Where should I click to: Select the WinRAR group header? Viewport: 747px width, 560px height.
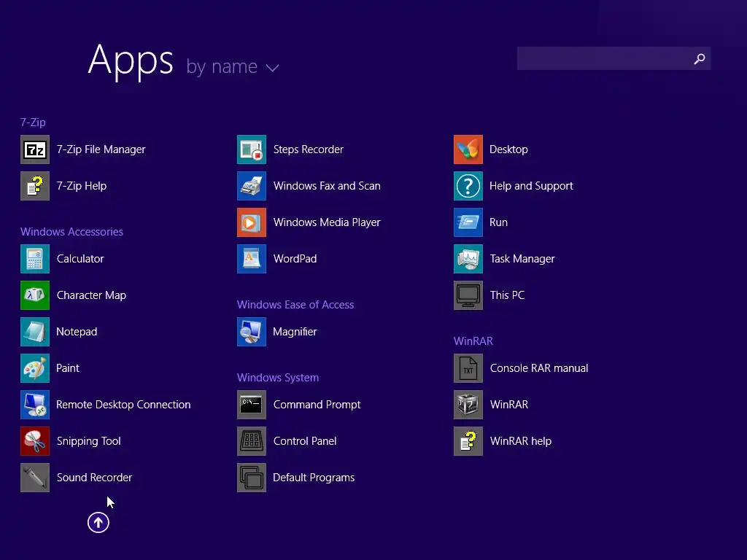point(473,341)
